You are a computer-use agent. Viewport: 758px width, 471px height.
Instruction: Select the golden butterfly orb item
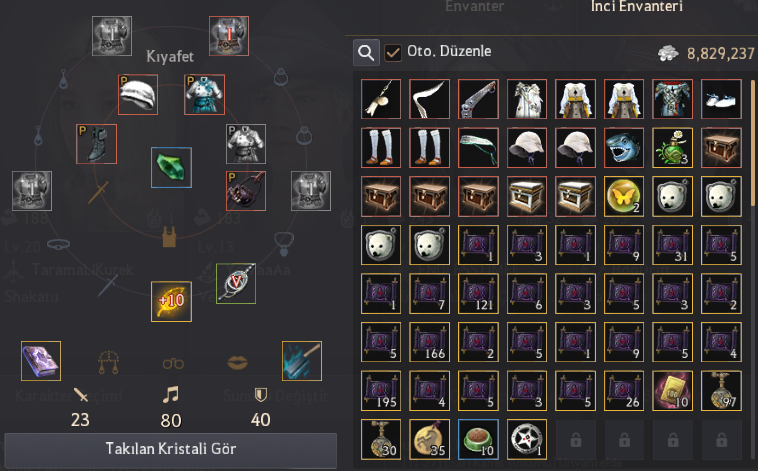[624, 196]
